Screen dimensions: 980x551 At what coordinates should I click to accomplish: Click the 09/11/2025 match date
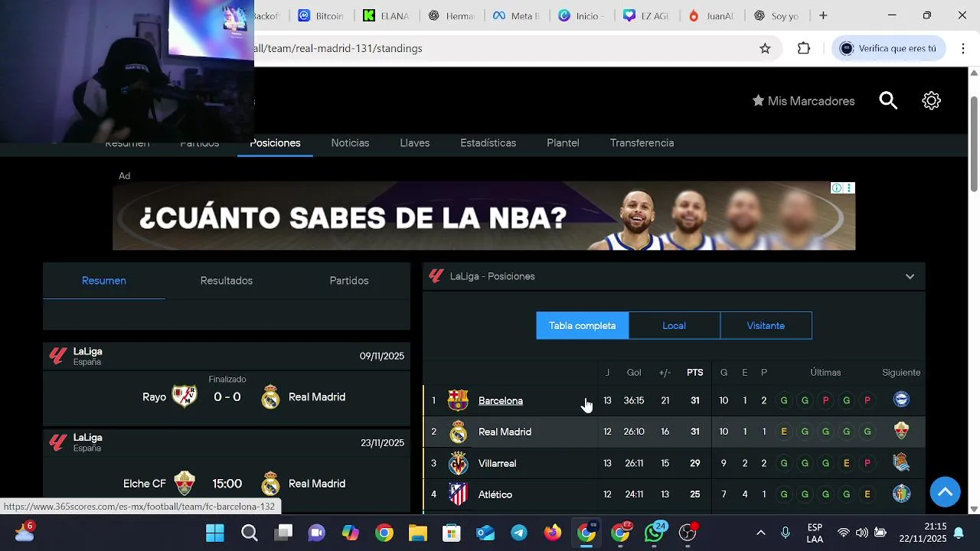click(x=382, y=356)
